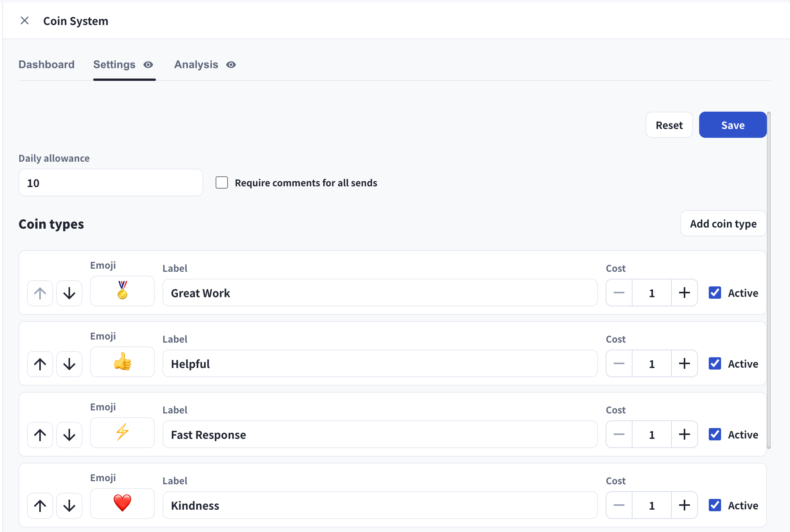The height and width of the screenshot is (532, 790).
Task: Change the Helpful thumbs-up emoji
Action: pyautogui.click(x=122, y=362)
